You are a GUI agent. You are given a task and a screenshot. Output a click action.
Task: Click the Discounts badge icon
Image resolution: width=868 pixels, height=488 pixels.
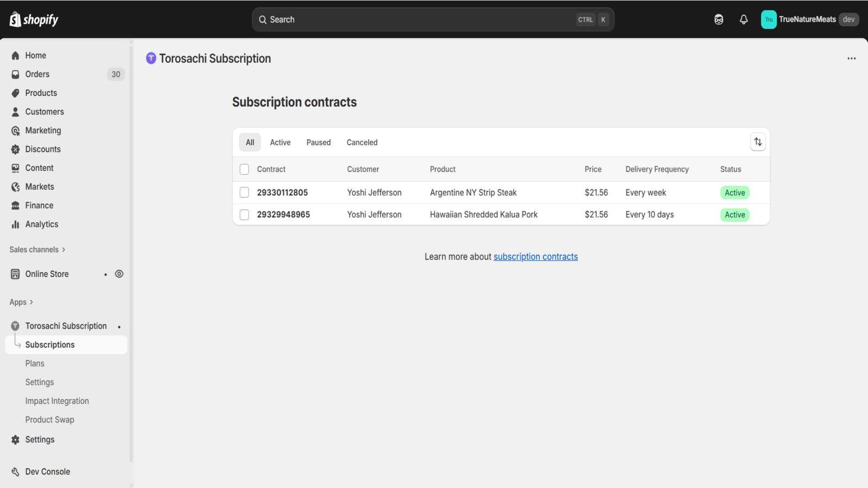coord(15,149)
